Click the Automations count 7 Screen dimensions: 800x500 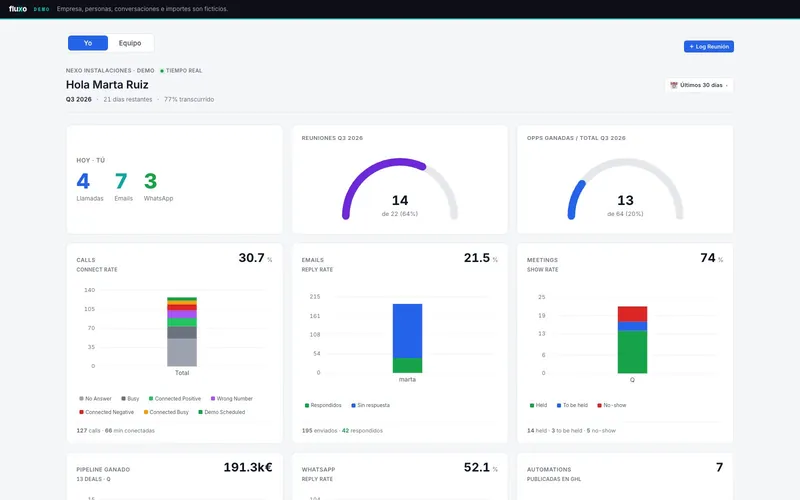[x=719, y=467]
